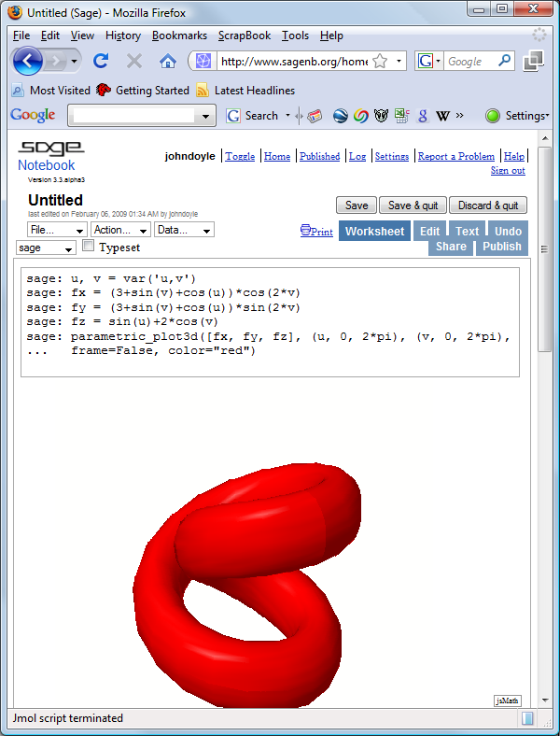Expand the Action... dropdown
Image resolution: width=560 pixels, height=736 pixels.
tap(120, 230)
